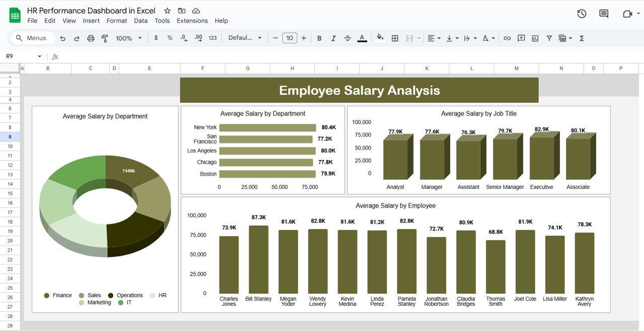644x331 pixels.
Task: Open the File menu
Action: click(32, 21)
